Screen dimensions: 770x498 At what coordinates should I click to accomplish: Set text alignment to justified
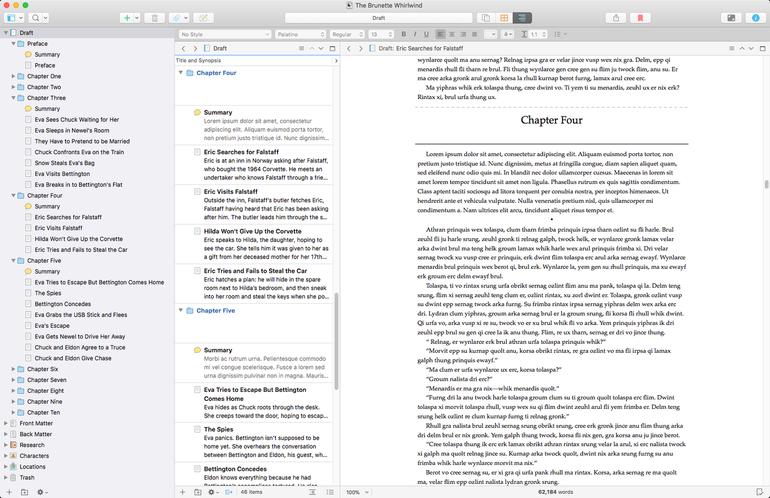tap(474, 34)
